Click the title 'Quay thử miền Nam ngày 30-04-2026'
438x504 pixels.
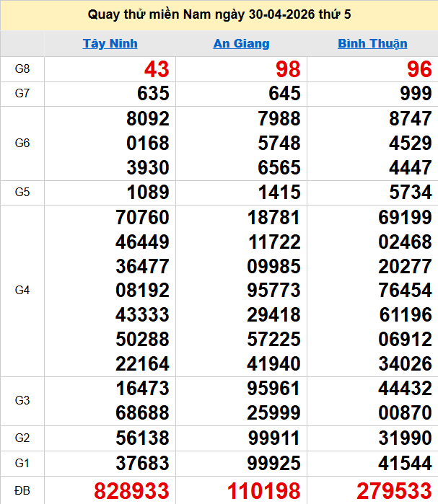(201, 14)
